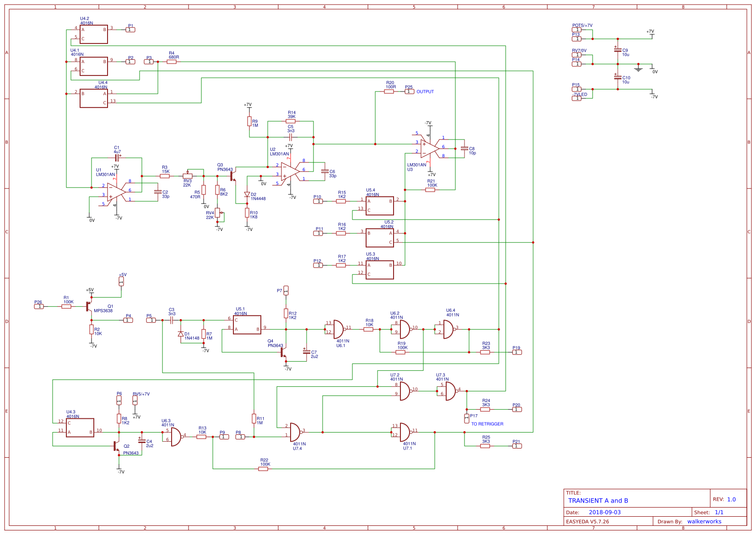This screenshot has width=756, height=535.
Task: Select the 4016N switch U5.1
Action: 247,326
